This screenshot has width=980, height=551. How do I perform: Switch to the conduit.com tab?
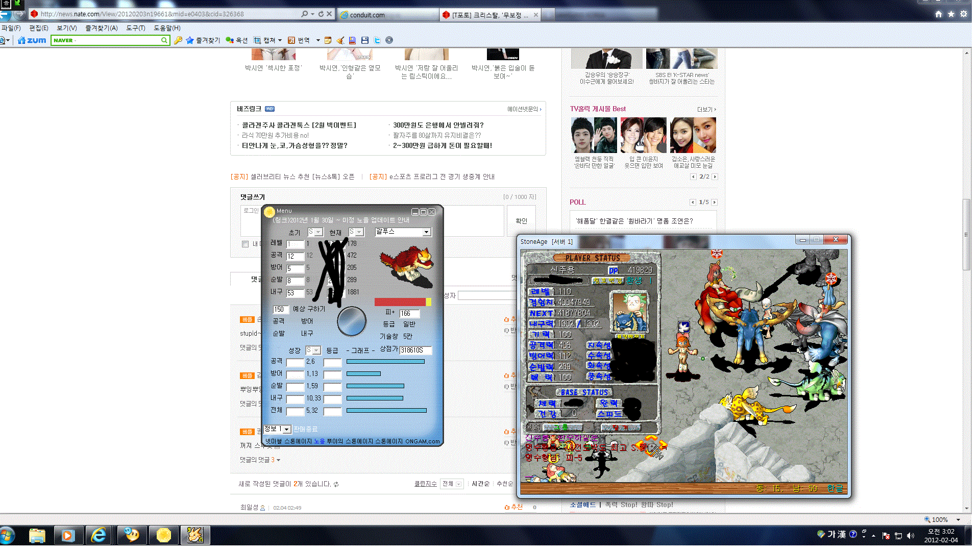click(388, 15)
